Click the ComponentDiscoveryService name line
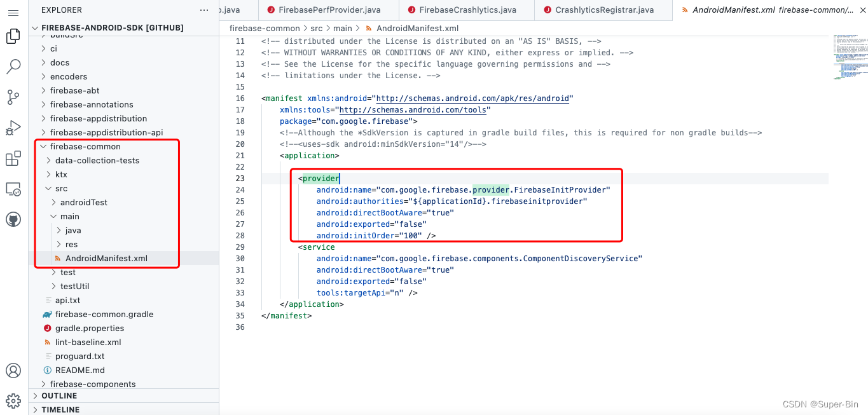This screenshot has width=868, height=415. [x=479, y=259]
